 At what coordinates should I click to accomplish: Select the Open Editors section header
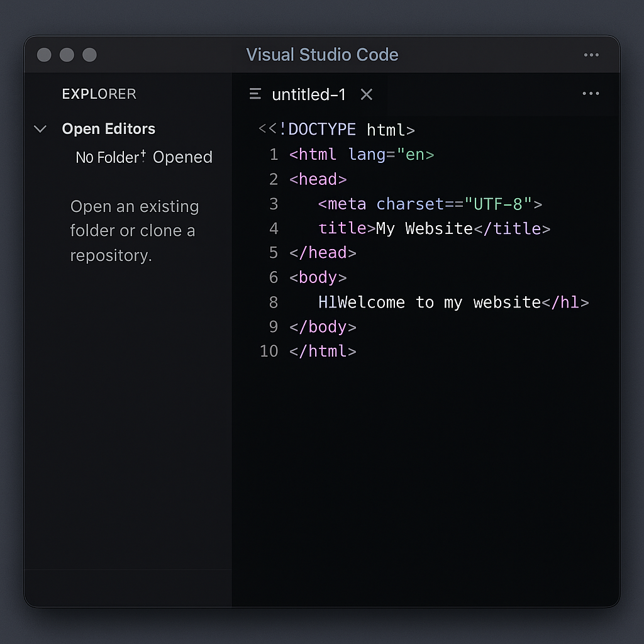pos(108,129)
